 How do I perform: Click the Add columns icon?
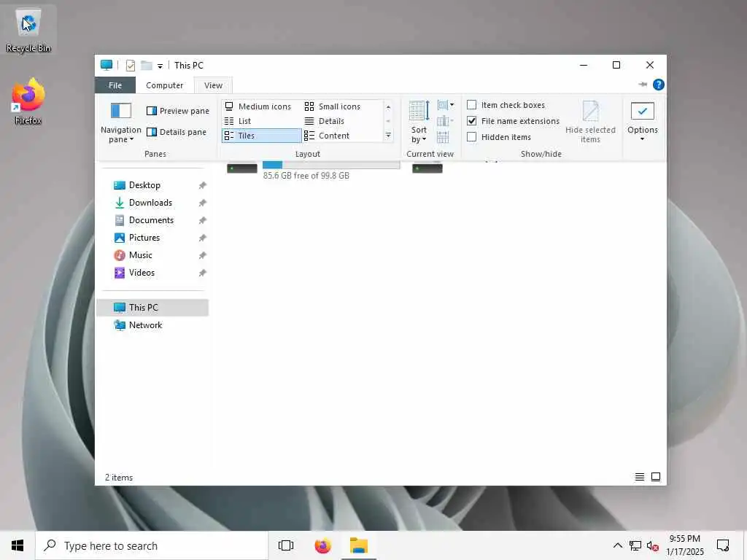[x=446, y=122]
